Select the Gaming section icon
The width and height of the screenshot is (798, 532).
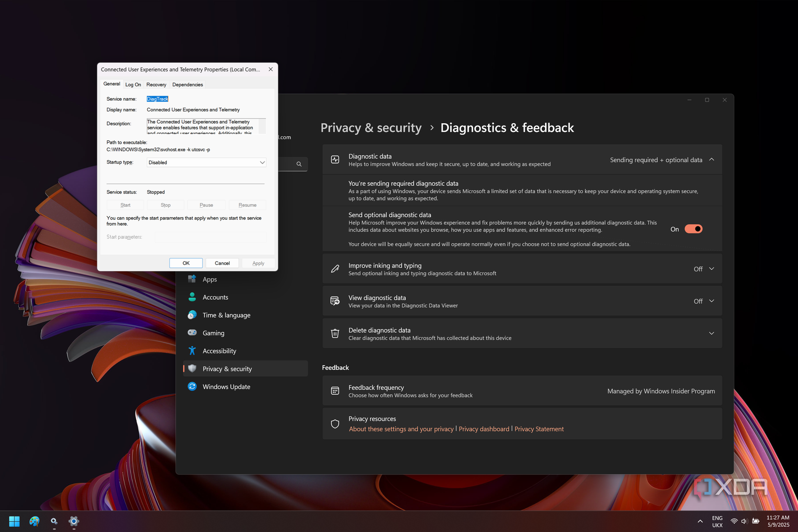click(192, 333)
